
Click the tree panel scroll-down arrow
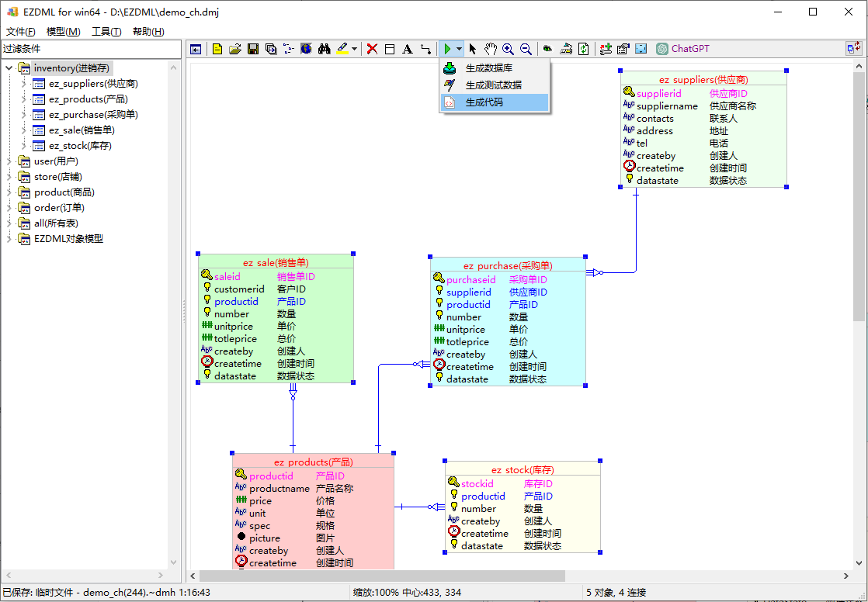(173, 562)
